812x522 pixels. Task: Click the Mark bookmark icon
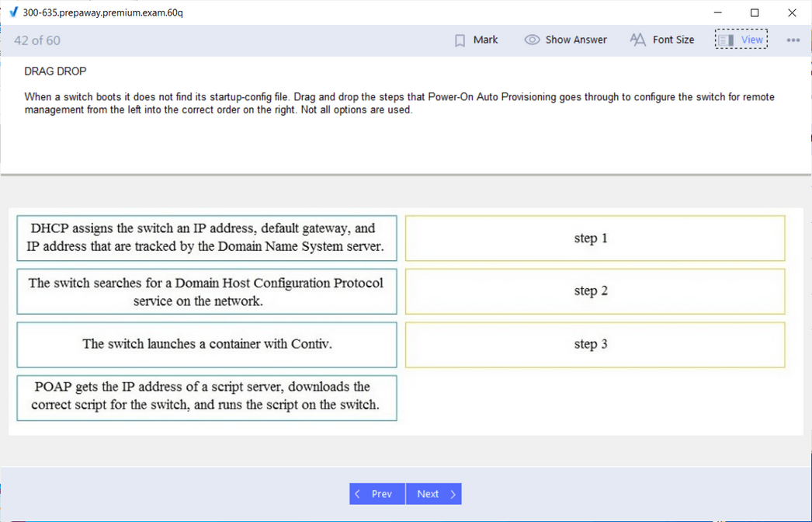click(460, 40)
